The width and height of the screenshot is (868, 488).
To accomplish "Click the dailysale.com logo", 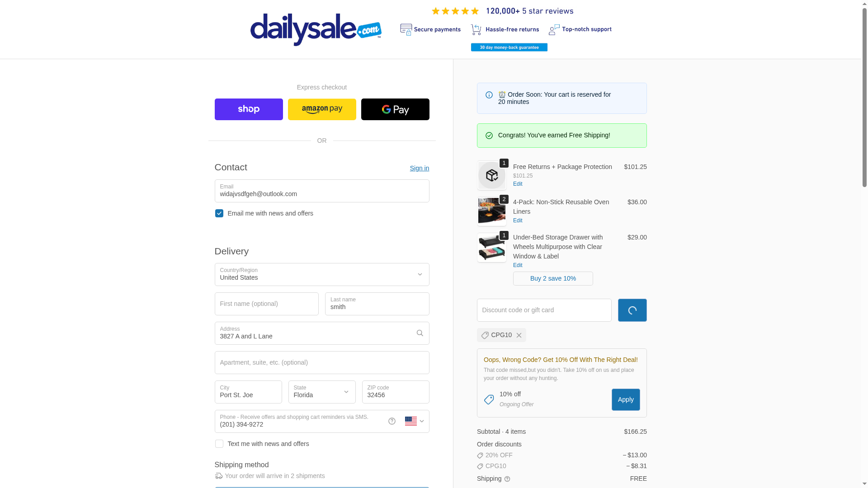I will pos(316,30).
